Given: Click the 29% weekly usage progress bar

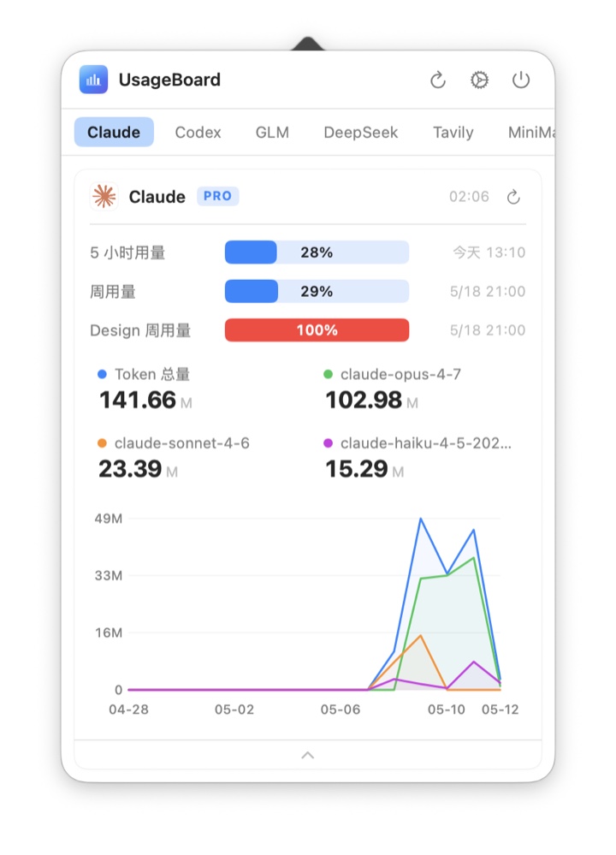Looking at the screenshot, I should coord(317,291).
